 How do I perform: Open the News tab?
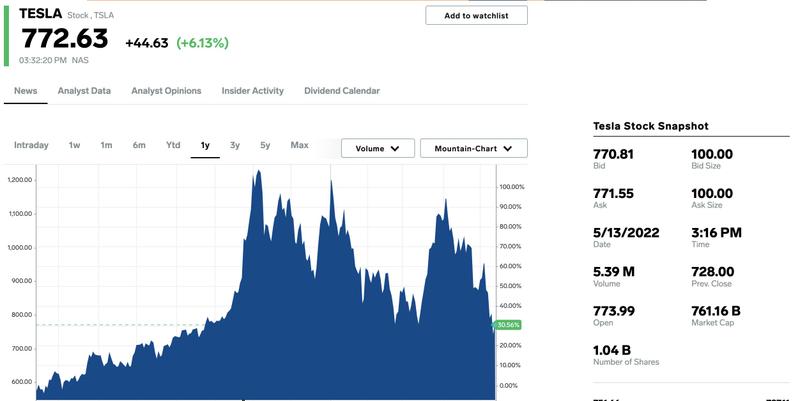[26, 91]
